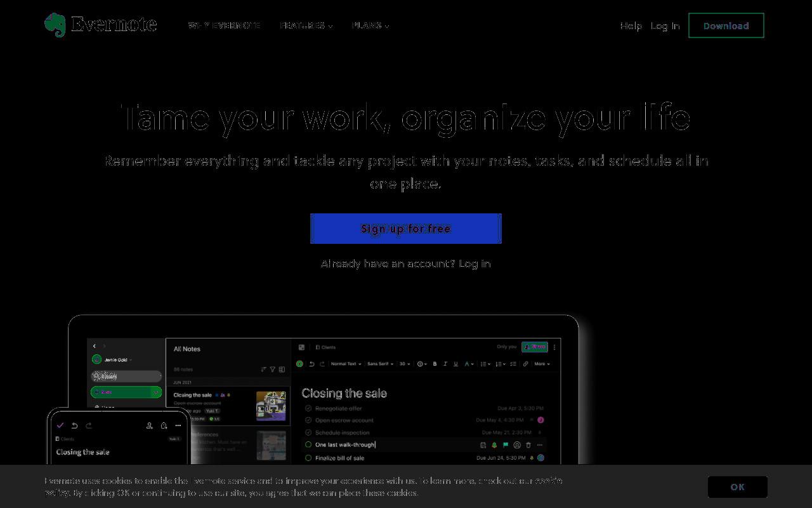Open the WHY EVERNOTE menu item

tap(224, 25)
